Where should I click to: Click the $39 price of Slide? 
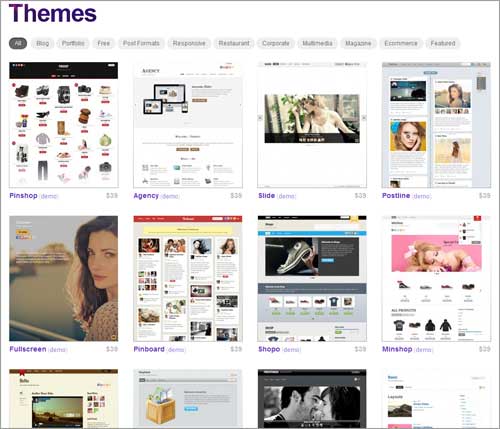coord(360,195)
